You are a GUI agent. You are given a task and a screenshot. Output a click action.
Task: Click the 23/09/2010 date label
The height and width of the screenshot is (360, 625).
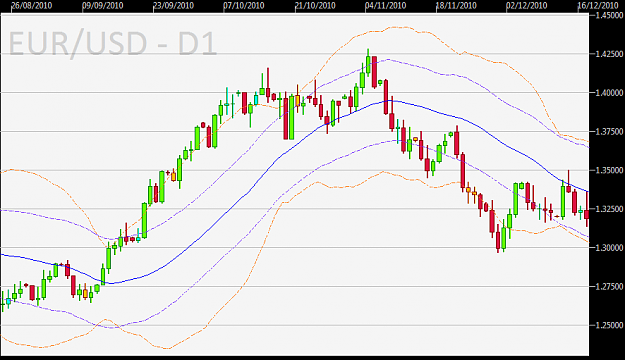click(173, 6)
